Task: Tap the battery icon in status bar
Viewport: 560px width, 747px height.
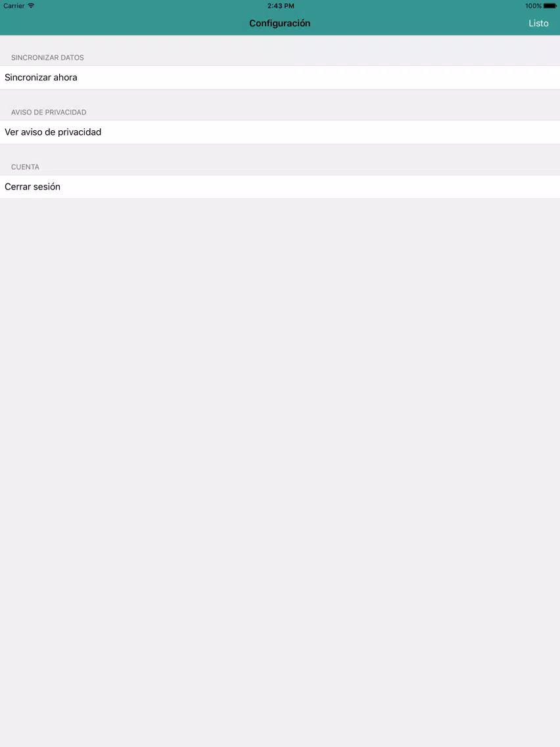Action: click(550, 6)
